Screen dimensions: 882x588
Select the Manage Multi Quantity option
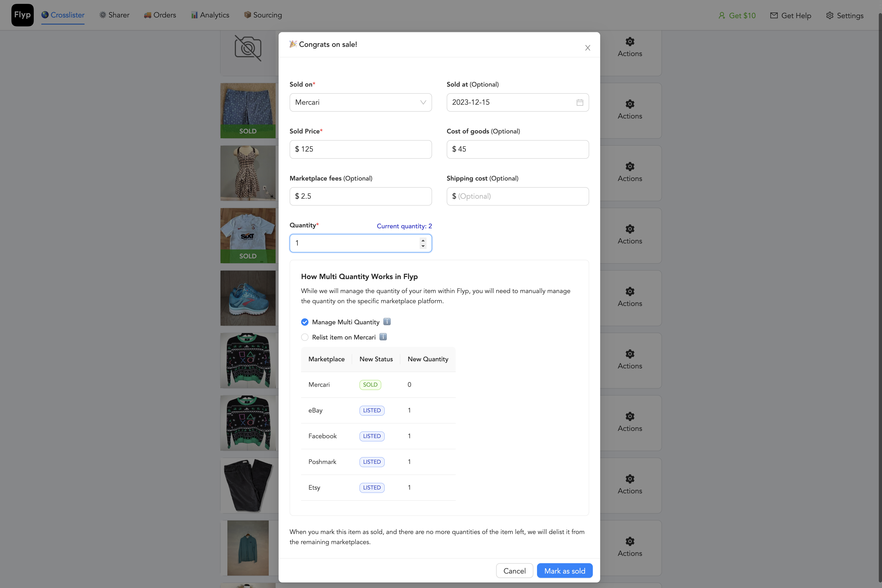pyautogui.click(x=305, y=322)
